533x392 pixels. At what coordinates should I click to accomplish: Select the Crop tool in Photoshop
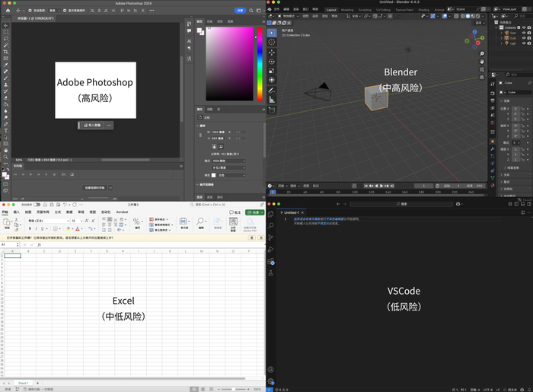click(x=5, y=51)
